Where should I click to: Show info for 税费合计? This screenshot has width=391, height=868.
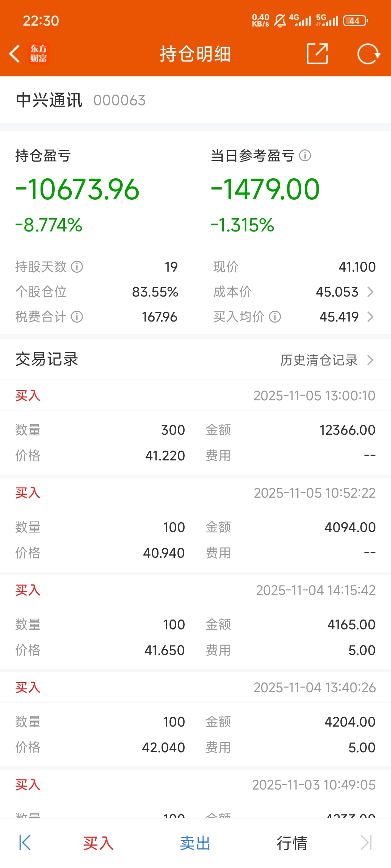(77, 317)
